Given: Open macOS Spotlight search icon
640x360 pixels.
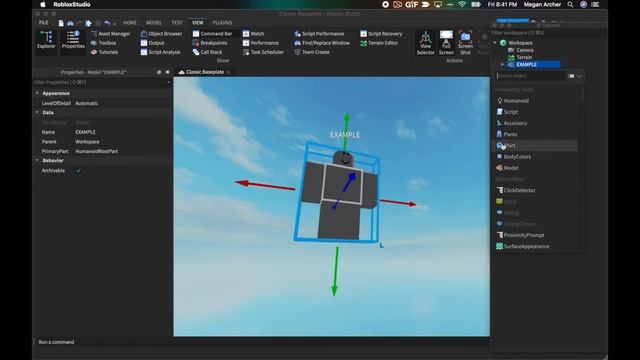Looking at the screenshot, I should point(570,4).
